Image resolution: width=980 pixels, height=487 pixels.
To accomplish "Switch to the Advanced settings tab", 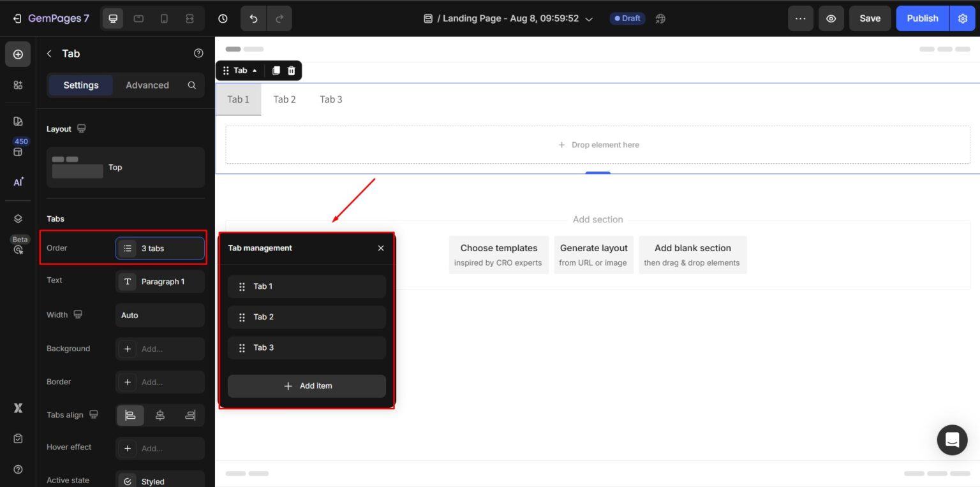I will coord(147,85).
